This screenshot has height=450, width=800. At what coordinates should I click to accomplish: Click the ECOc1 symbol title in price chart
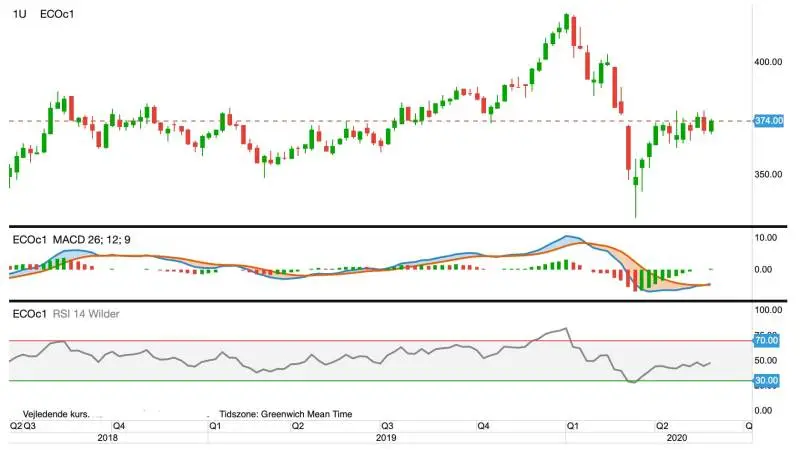[x=57, y=14]
